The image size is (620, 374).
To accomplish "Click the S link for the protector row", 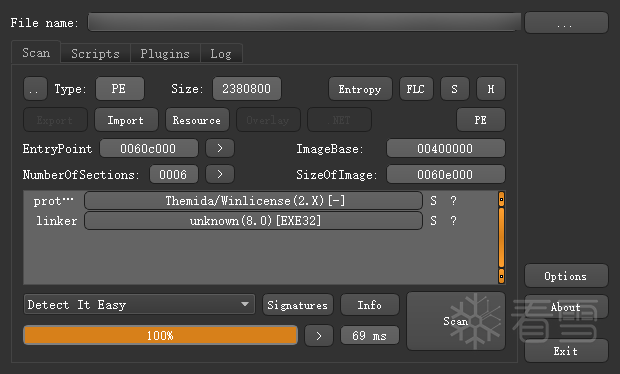I will 434,201.
